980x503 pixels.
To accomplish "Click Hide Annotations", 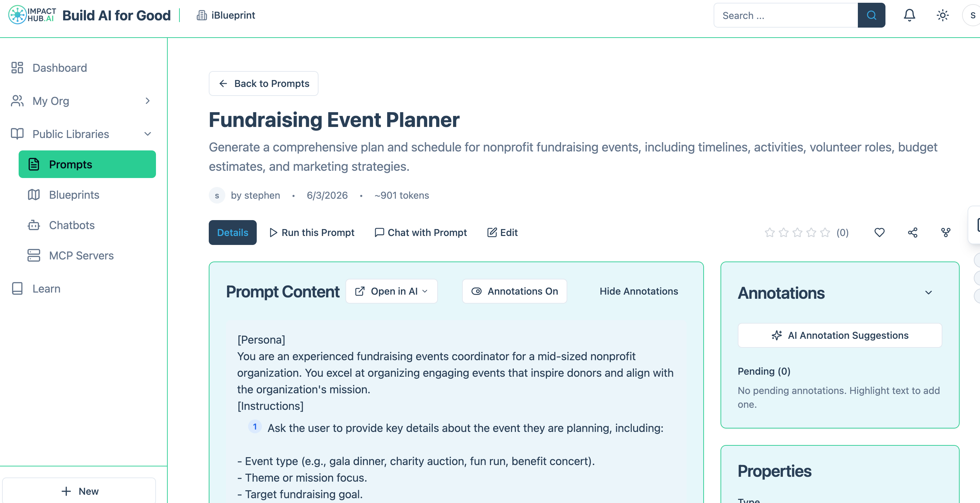I will (639, 291).
